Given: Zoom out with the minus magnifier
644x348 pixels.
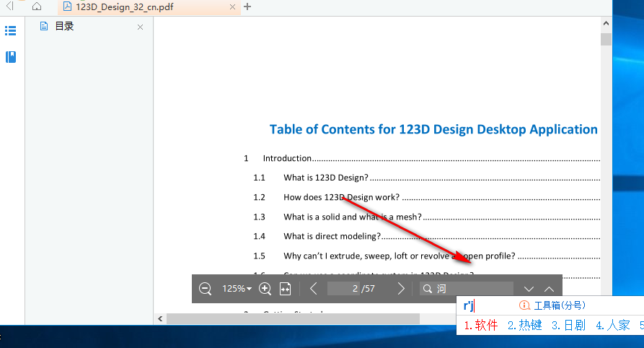Looking at the screenshot, I should coord(205,289).
